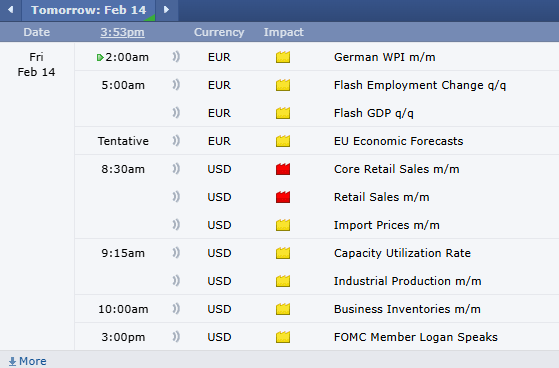Open Core Retail Sales m/m event
The height and width of the screenshot is (368, 559).
point(396,169)
